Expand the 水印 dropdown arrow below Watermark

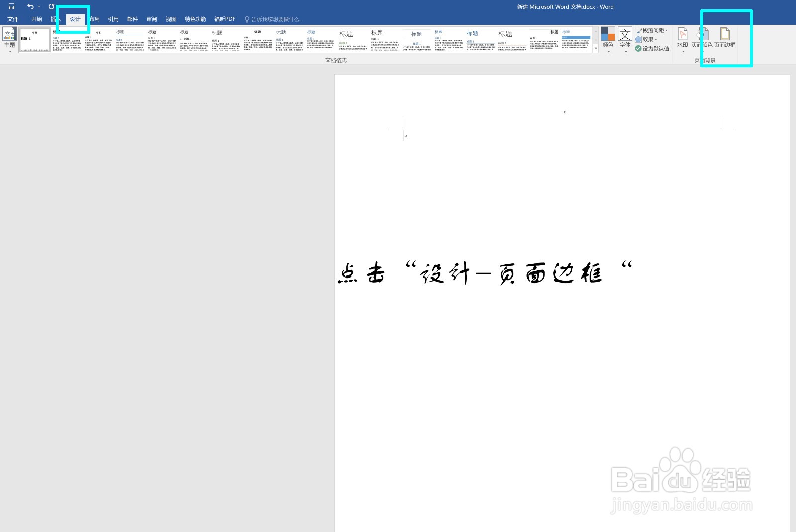click(x=683, y=52)
